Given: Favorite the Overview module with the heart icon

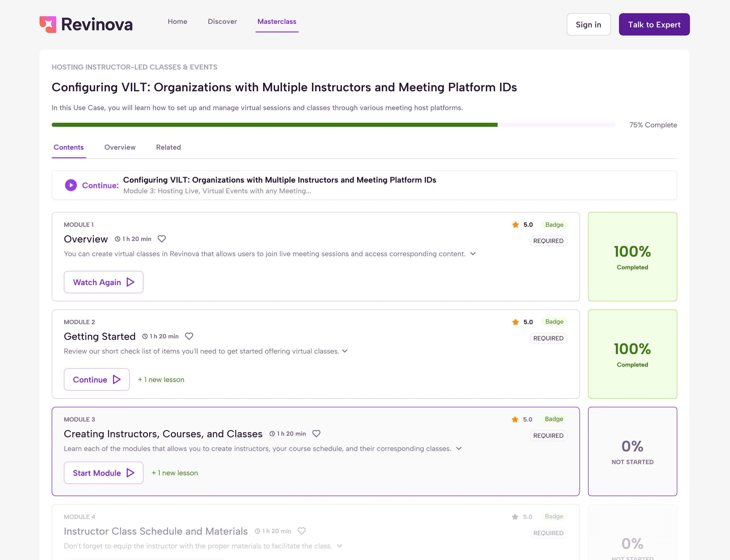Looking at the screenshot, I should coord(162,239).
